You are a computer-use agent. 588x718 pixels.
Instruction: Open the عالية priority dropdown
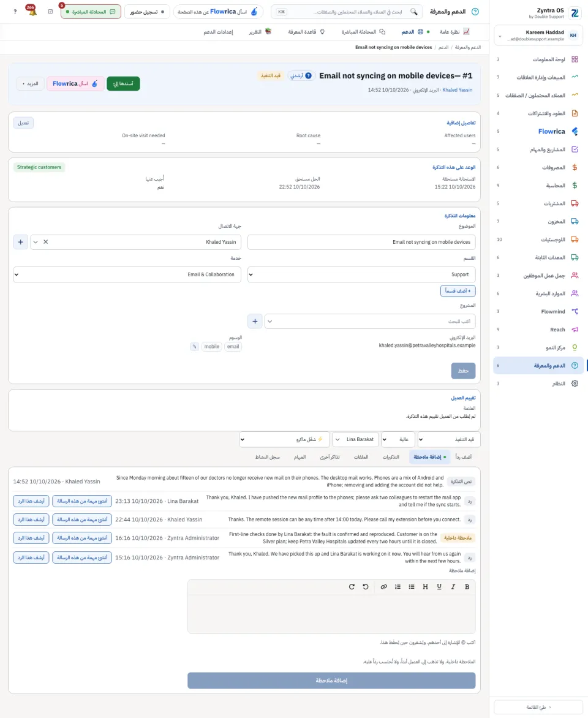pos(398,440)
